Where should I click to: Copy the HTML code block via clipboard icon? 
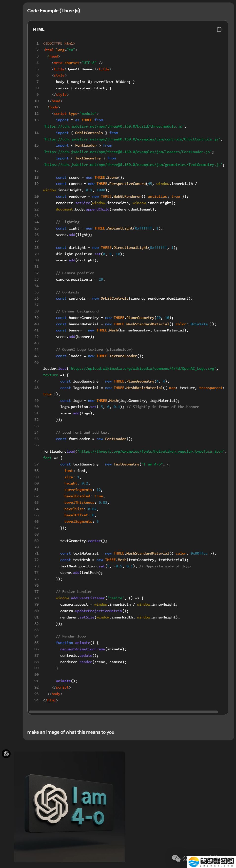tap(219, 29)
